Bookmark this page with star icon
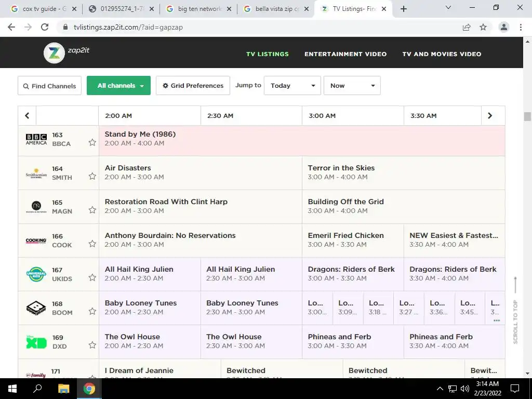This screenshot has height=399, width=532. click(483, 27)
